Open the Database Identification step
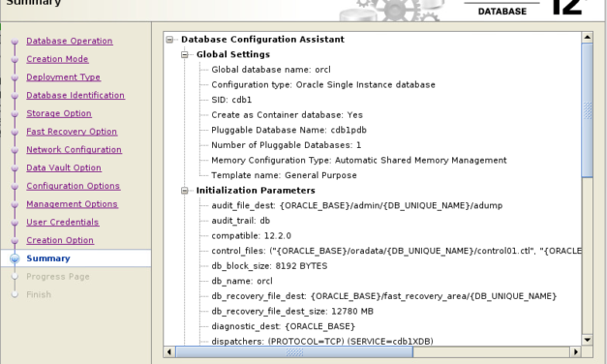607x364 pixels. click(76, 95)
